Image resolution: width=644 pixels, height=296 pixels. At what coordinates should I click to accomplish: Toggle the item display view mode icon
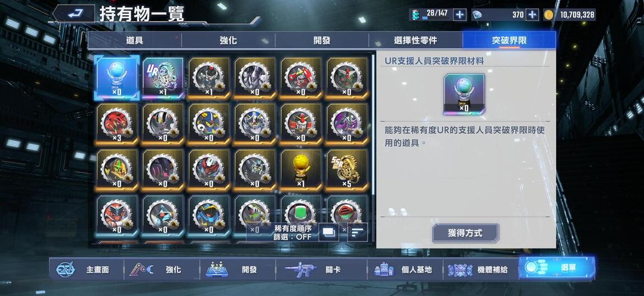329,232
